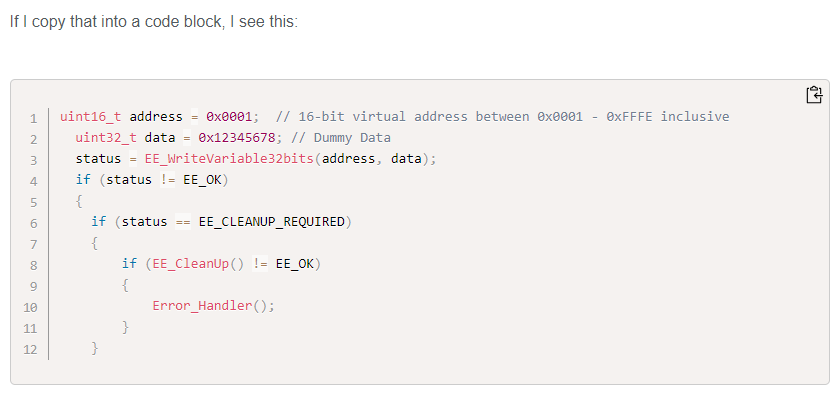
Task: Click line number 10 in gutter
Action: 30,307
